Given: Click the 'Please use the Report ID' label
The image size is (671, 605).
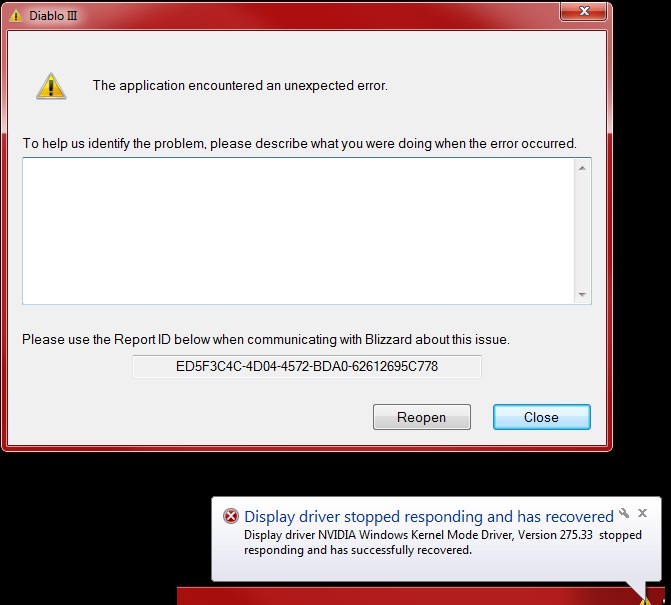Looking at the screenshot, I should click(x=266, y=339).
